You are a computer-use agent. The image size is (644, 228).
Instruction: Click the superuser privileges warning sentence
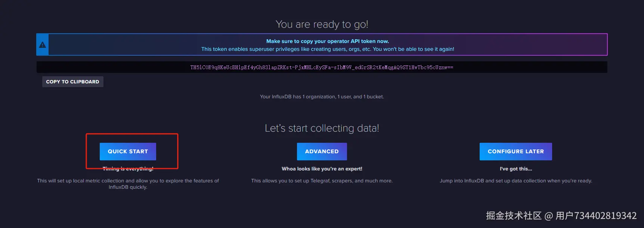[x=328, y=49]
